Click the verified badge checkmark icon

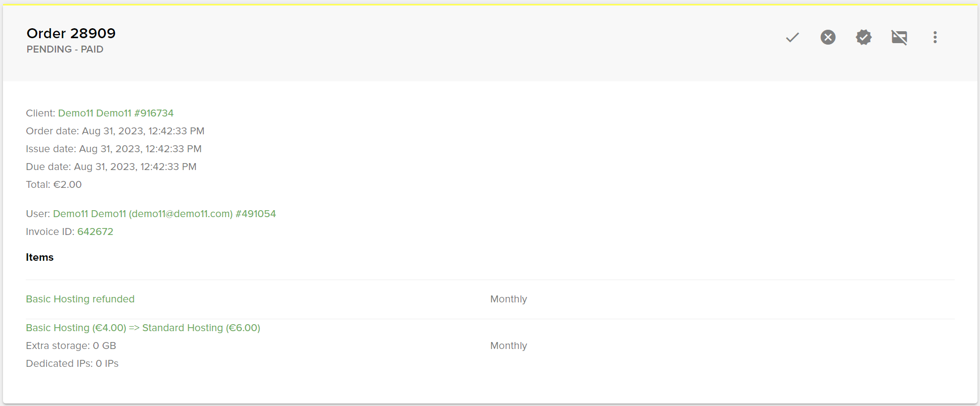point(864,37)
